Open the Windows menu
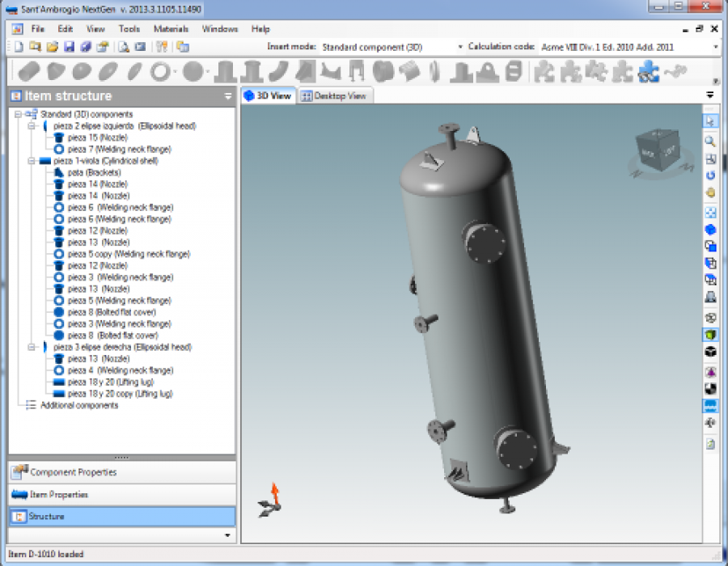 tap(219, 29)
